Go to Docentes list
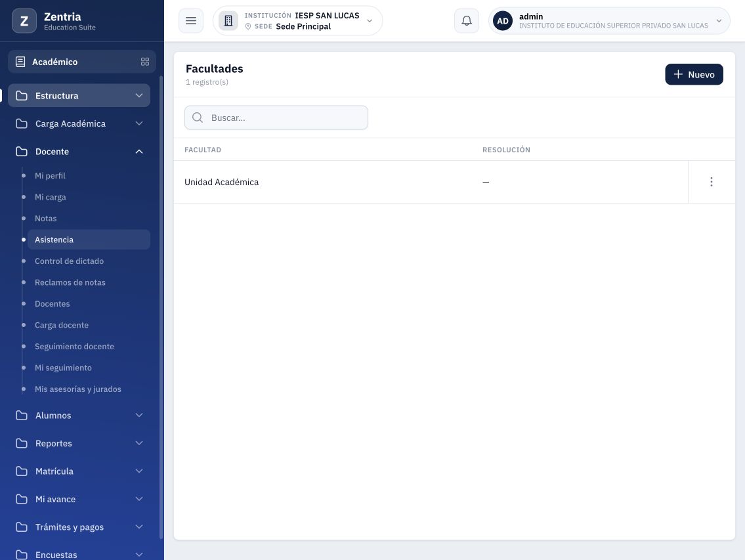The height and width of the screenshot is (560, 745). click(89, 304)
